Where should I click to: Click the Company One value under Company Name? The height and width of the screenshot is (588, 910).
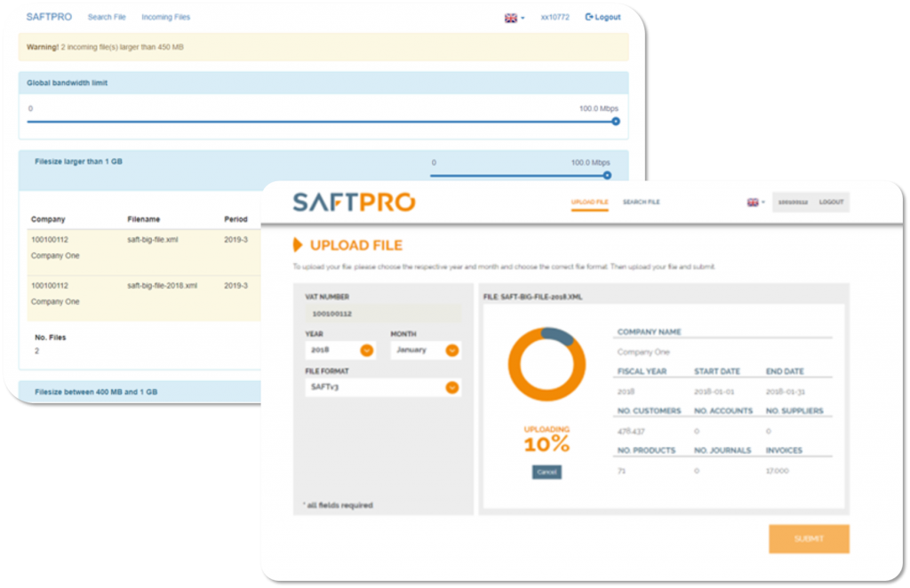[x=643, y=352]
